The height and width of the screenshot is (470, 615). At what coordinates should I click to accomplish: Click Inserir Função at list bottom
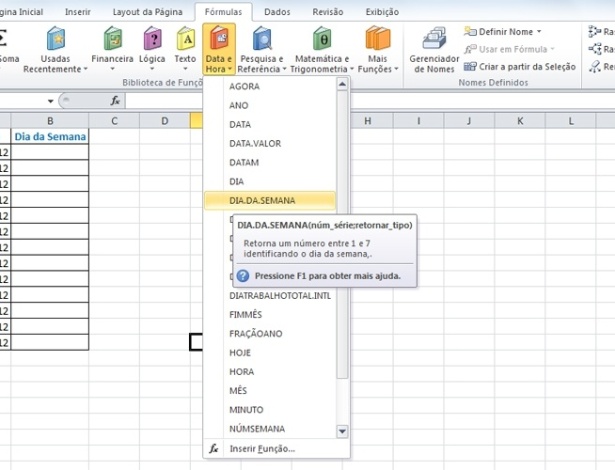[262, 449]
